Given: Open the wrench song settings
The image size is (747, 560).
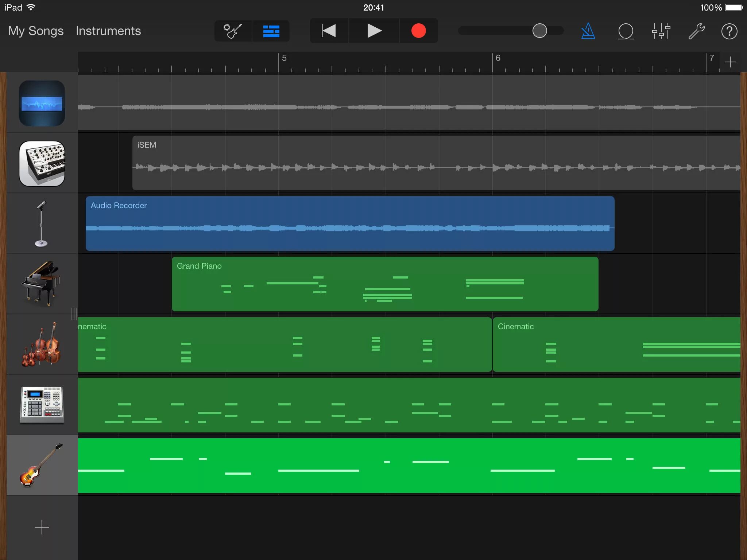Looking at the screenshot, I should (x=696, y=31).
